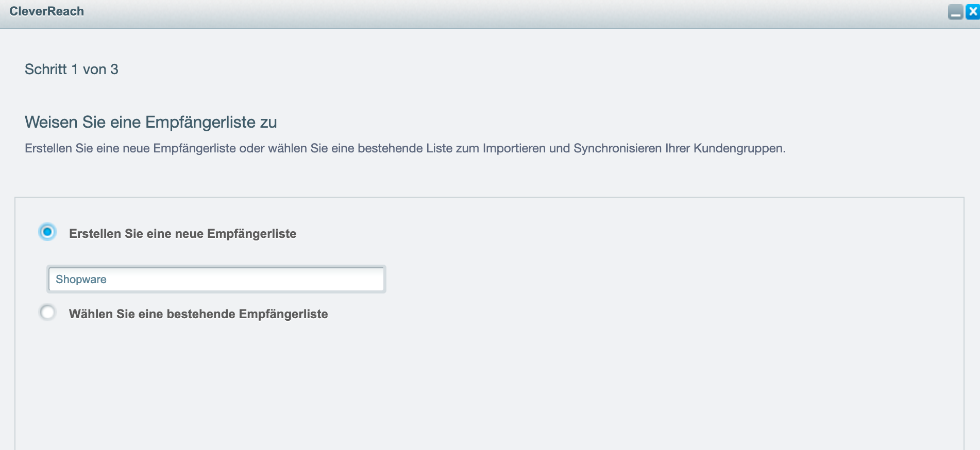Click the 'Wählen Sie eine bestehende Empfängerliste' label text
Viewport: 980px width, 450px height.
coord(198,314)
